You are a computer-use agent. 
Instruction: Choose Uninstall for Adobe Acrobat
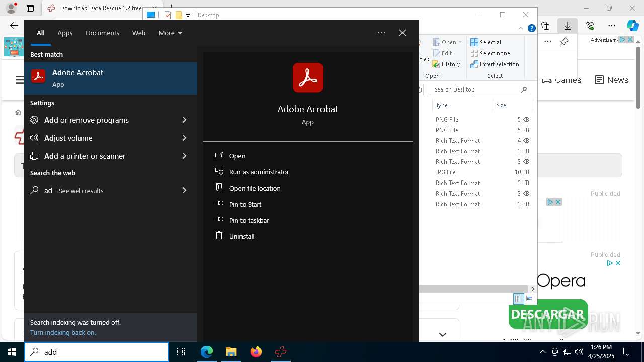(242, 236)
